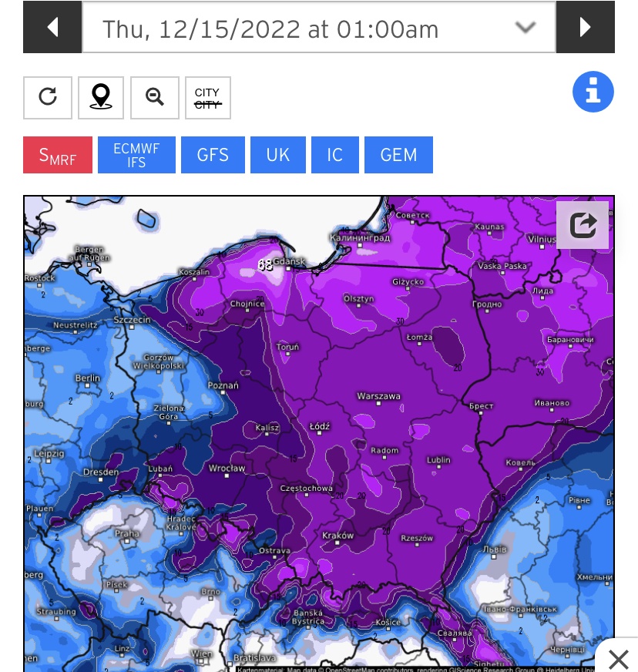This screenshot has width=638, height=672.
Task: Click the chevron arrow in the date selector
Action: pyautogui.click(x=525, y=28)
